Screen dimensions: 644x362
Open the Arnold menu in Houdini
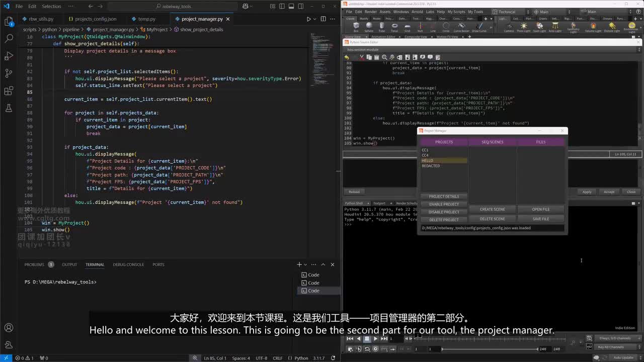coord(417,12)
